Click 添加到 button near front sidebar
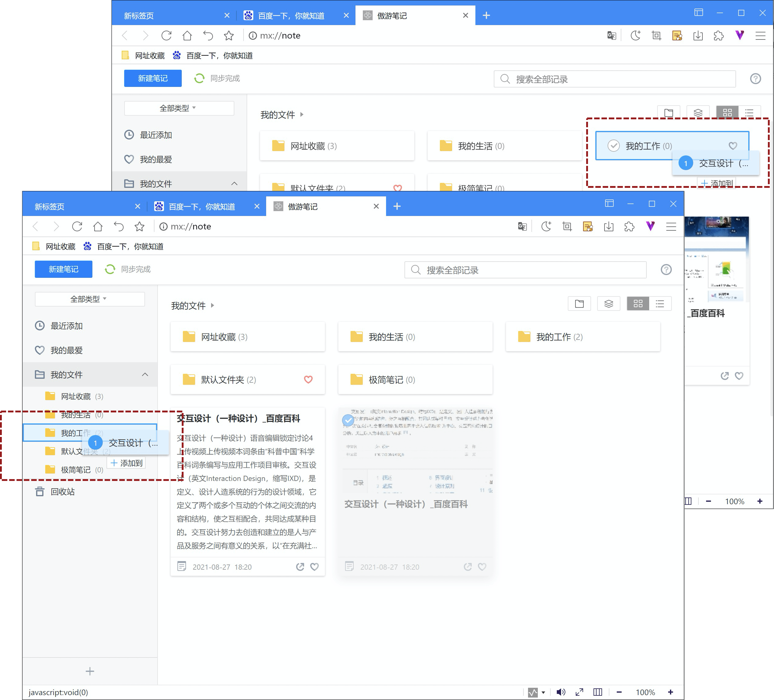 (126, 463)
